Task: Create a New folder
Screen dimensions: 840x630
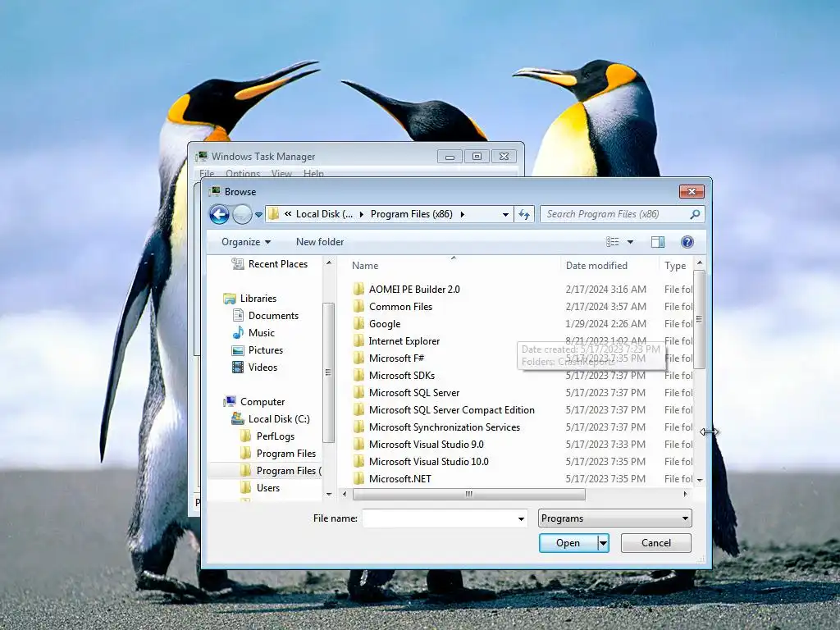Action: pos(320,242)
